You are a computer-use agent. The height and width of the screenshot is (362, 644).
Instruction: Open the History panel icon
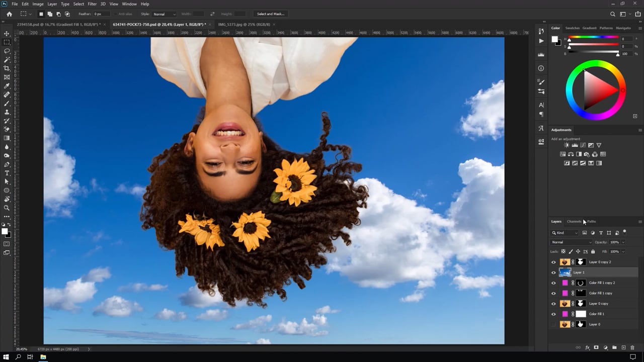point(541,31)
